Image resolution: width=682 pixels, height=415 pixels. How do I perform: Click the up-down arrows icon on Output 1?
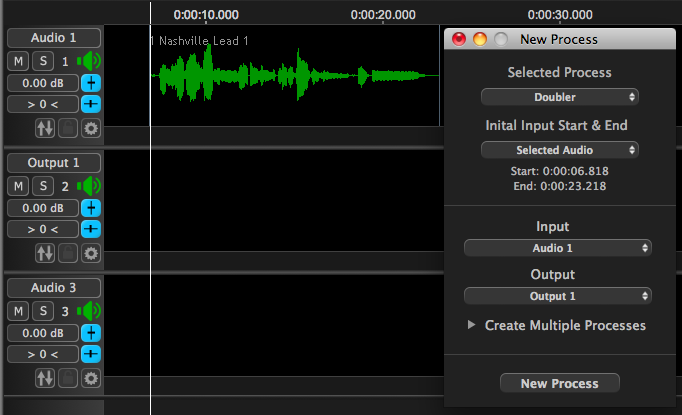click(44, 253)
